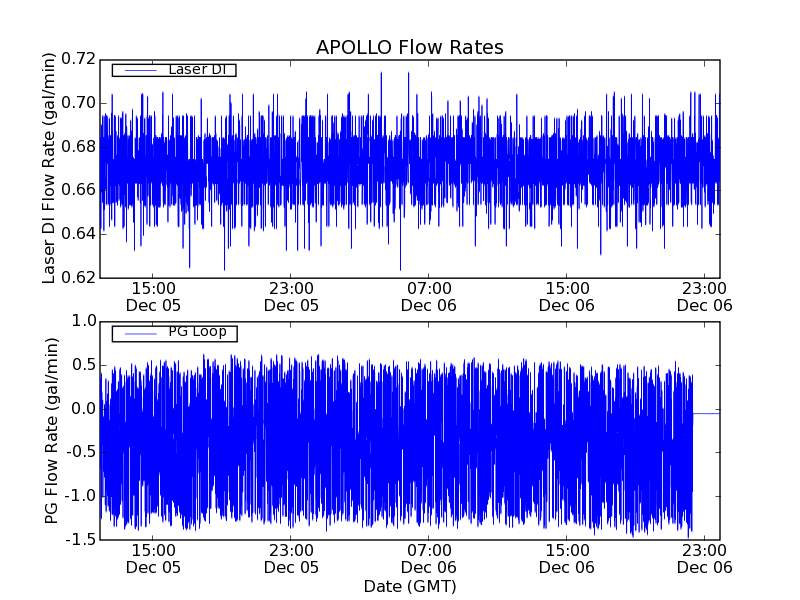This screenshot has width=800, height=600.
Task: Click the '07:00 Dec 06' label under the PG plot
Action: pos(429,559)
